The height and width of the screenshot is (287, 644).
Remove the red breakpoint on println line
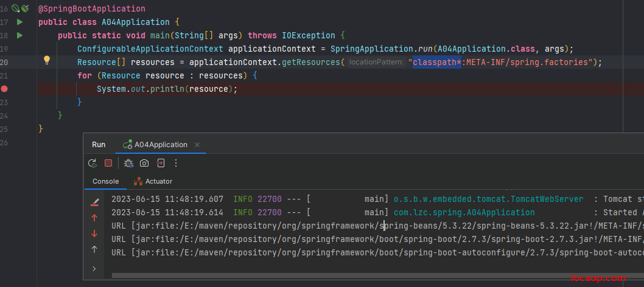coord(4,89)
